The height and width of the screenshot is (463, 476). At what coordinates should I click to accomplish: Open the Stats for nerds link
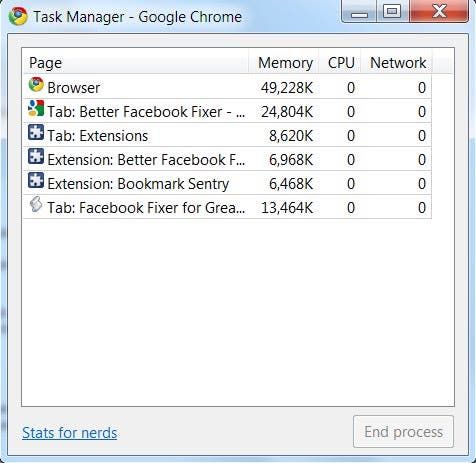click(x=70, y=433)
